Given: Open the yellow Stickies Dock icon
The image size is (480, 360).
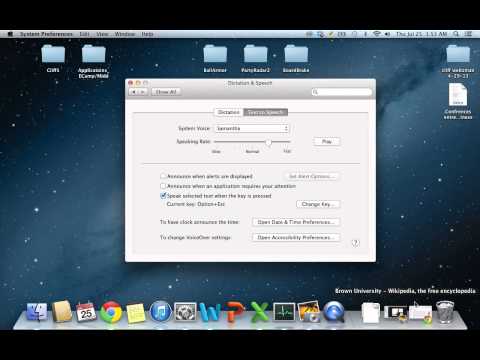Looking at the screenshot, I should coord(136,313).
